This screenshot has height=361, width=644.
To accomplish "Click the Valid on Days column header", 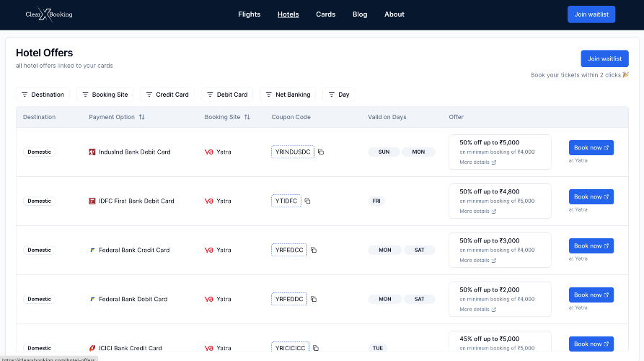I will click(x=387, y=117).
